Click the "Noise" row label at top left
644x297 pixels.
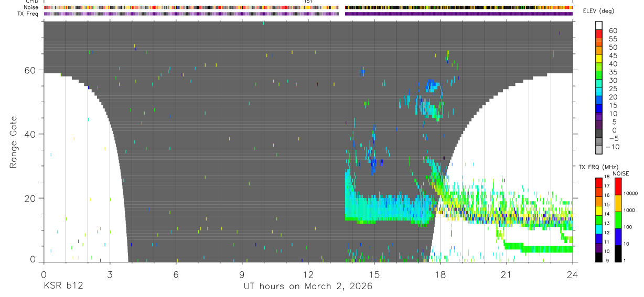30,7
